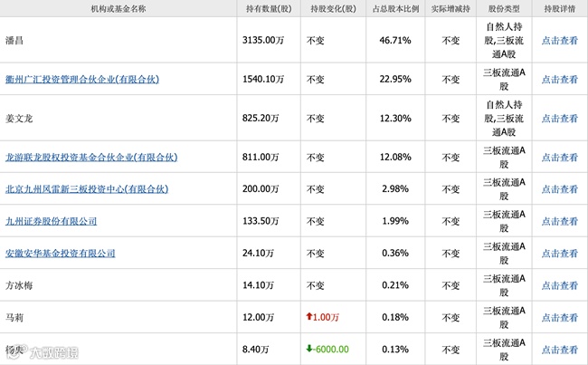Select the shareholder name 姜文龙
The image size is (588, 365).
tap(19, 119)
